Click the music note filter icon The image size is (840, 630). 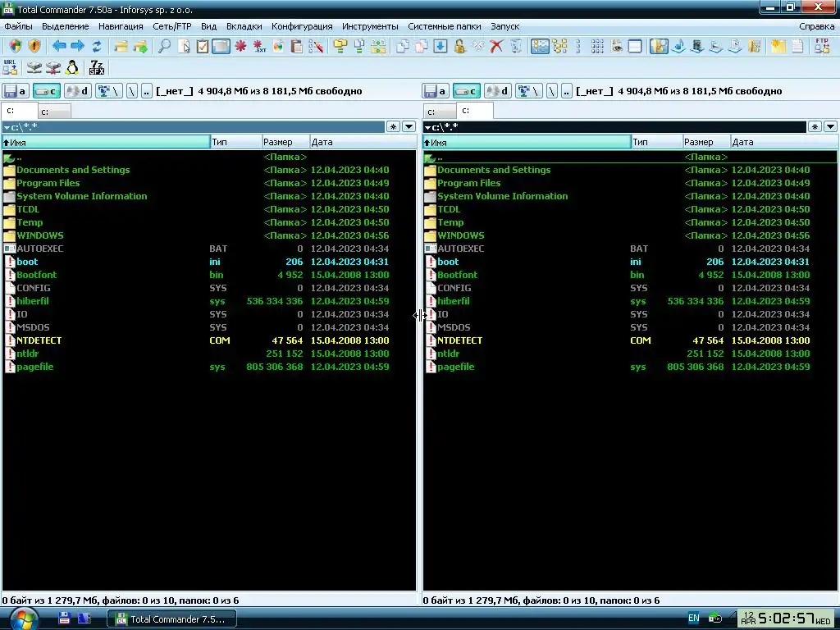(x=678, y=46)
